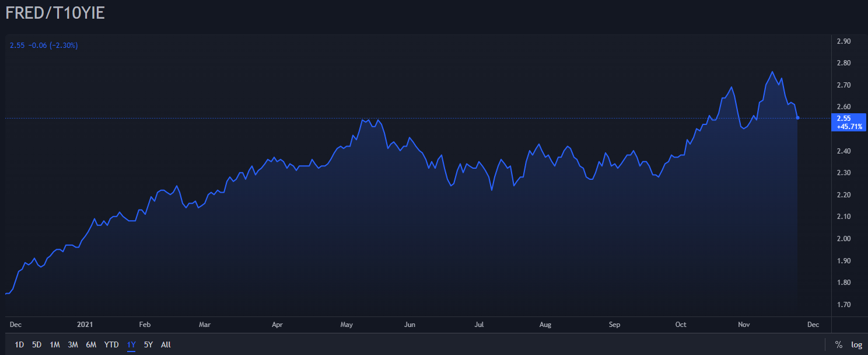The width and height of the screenshot is (868, 355).
Task: Select the 1D time range
Action: tap(19, 344)
